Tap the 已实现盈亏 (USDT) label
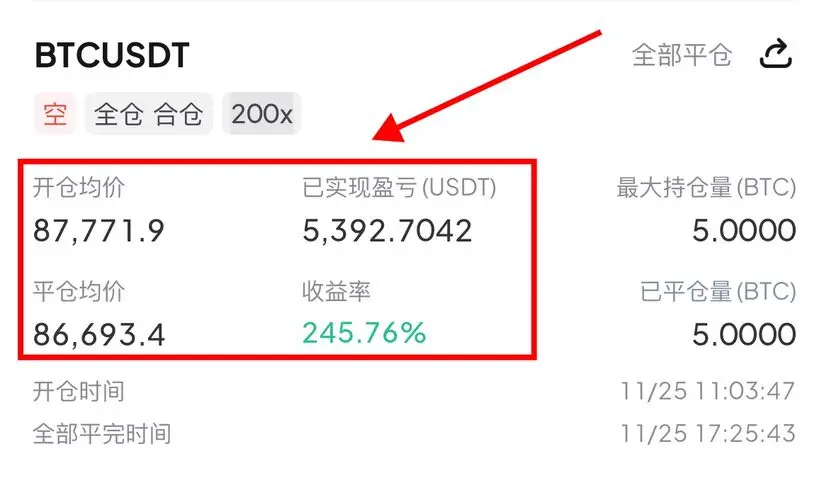 point(399,188)
